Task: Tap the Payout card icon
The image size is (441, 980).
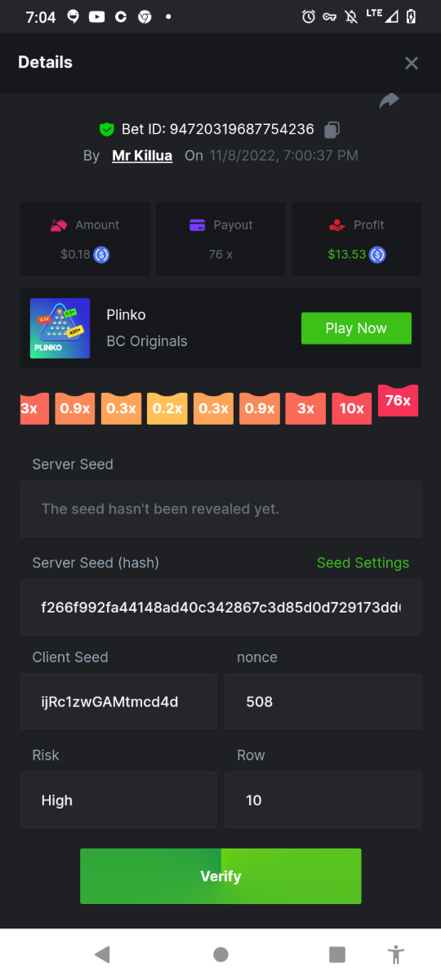Action: tap(197, 225)
